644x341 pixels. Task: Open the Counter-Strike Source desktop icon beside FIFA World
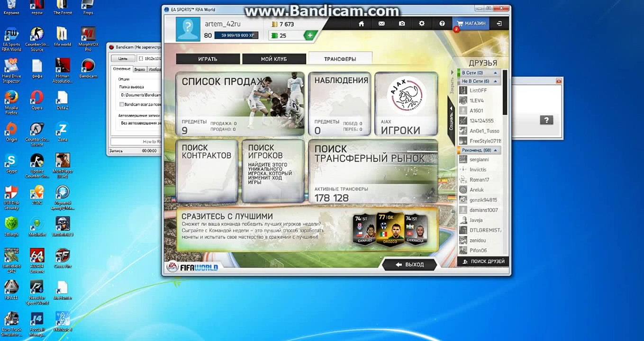[x=37, y=39]
